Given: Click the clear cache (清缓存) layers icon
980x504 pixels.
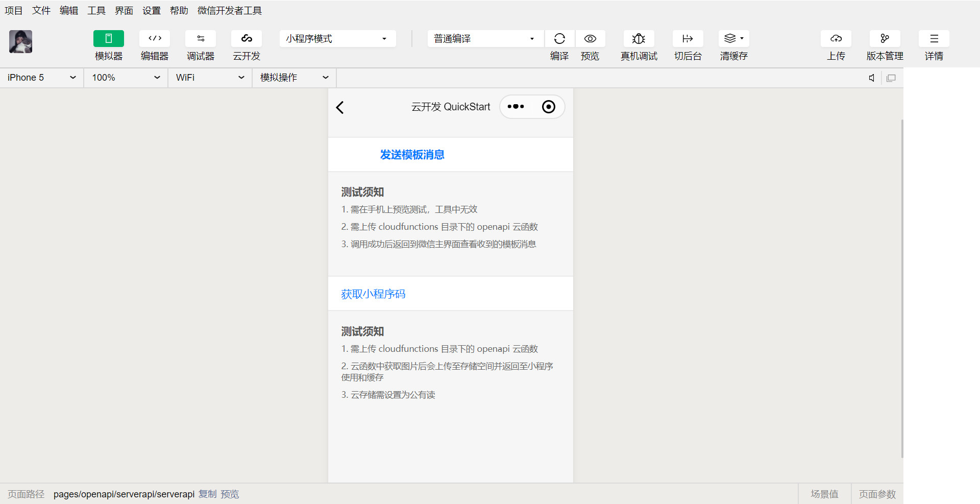Looking at the screenshot, I should [x=734, y=39].
